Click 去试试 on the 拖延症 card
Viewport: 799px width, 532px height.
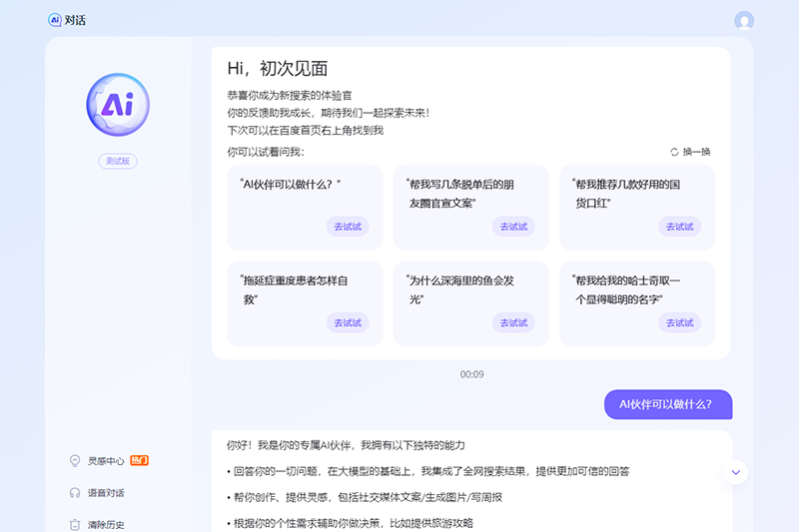click(x=348, y=322)
